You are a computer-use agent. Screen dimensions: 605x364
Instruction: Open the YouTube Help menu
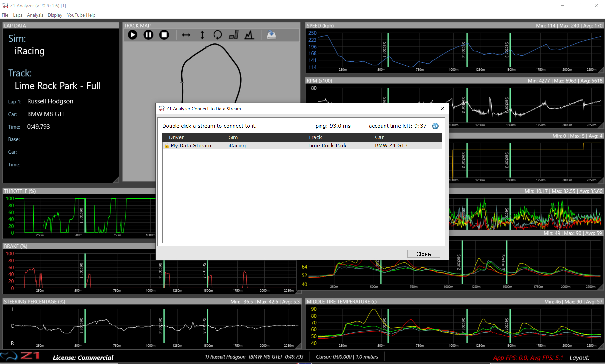[81, 15]
